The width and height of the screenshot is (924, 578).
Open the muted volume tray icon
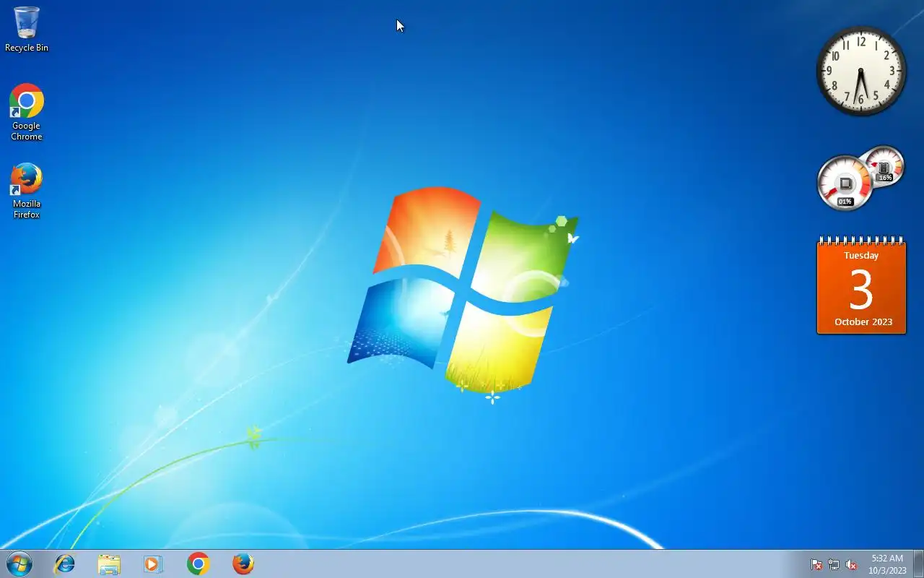pos(851,564)
